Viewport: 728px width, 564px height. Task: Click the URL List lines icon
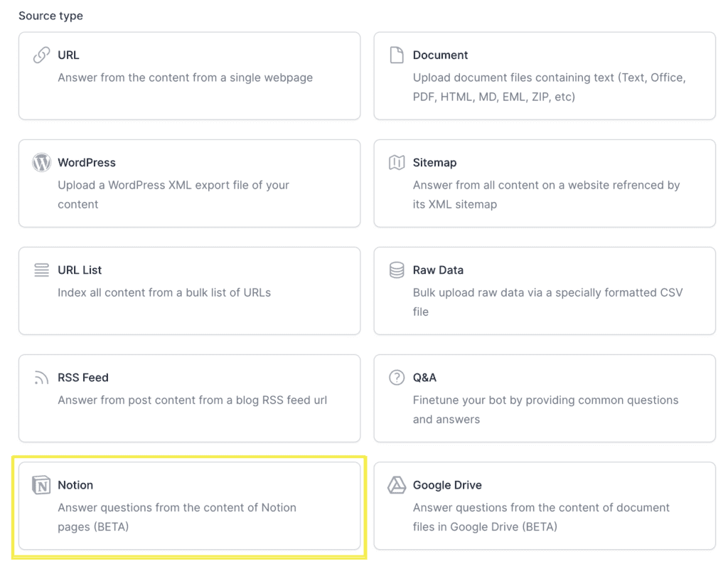click(41, 270)
